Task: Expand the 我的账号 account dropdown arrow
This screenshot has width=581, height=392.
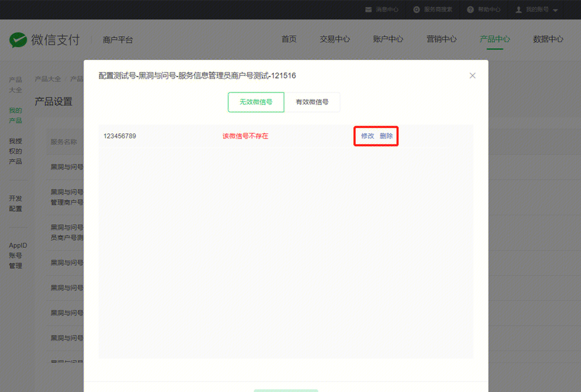Action: [x=555, y=11]
